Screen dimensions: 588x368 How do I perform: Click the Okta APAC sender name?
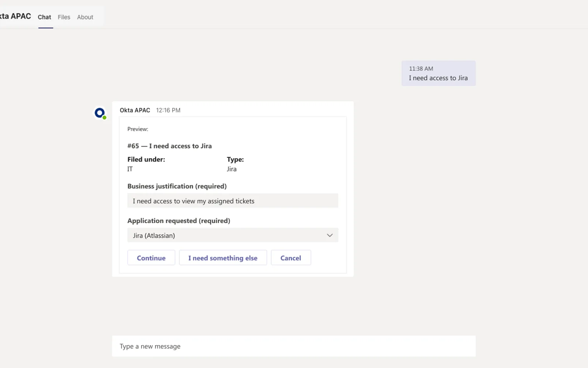135,110
